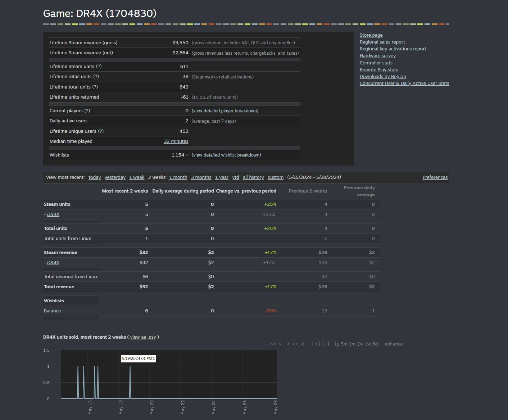Open the Regional sales report
508x420 pixels.
coord(382,42)
